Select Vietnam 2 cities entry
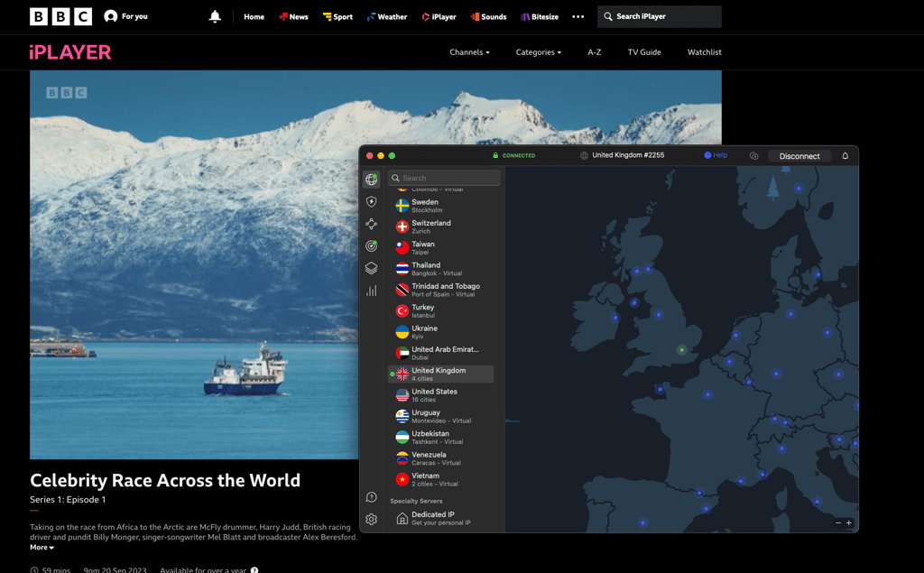Image resolution: width=924 pixels, height=573 pixels. [x=440, y=480]
